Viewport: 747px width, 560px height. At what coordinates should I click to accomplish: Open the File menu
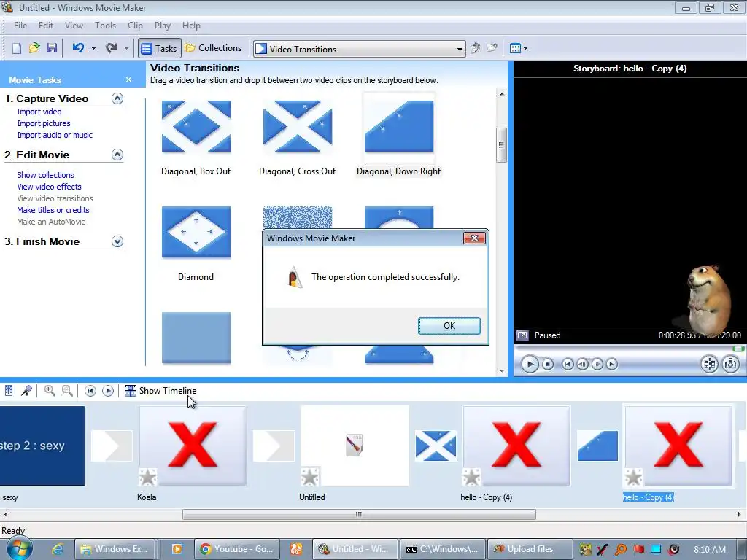click(20, 26)
